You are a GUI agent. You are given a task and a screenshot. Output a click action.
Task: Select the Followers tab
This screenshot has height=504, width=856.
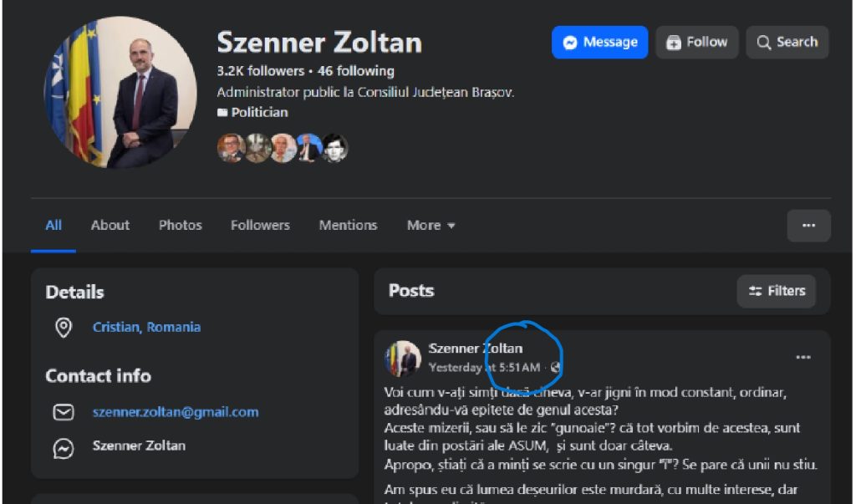[260, 226]
